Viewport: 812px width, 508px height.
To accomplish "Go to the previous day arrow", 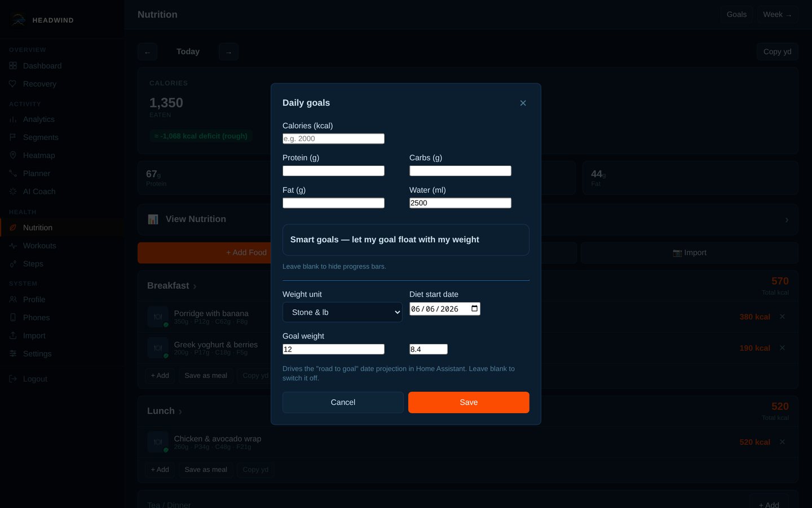I will (x=147, y=52).
